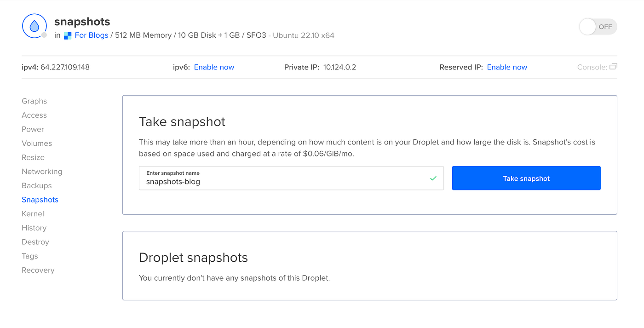Open Networking settings in sidebar
The height and width of the screenshot is (328, 644).
pos(42,172)
